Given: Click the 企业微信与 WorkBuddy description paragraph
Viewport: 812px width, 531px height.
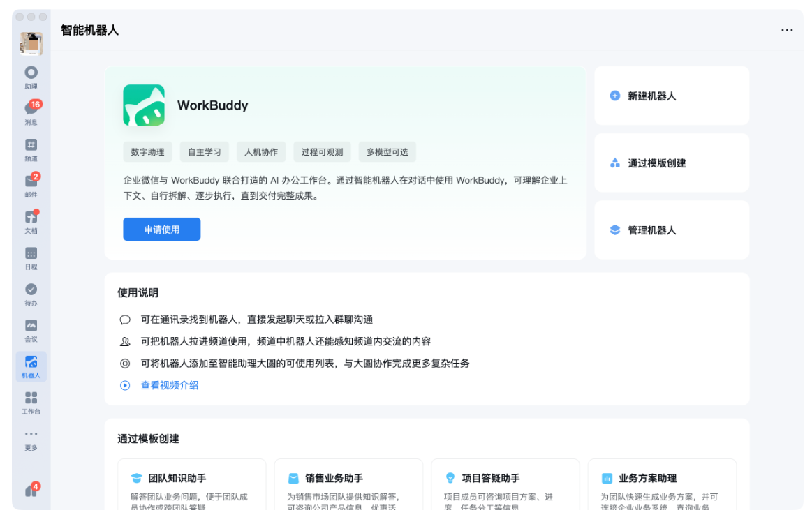Looking at the screenshot, I should coord(346,188).
